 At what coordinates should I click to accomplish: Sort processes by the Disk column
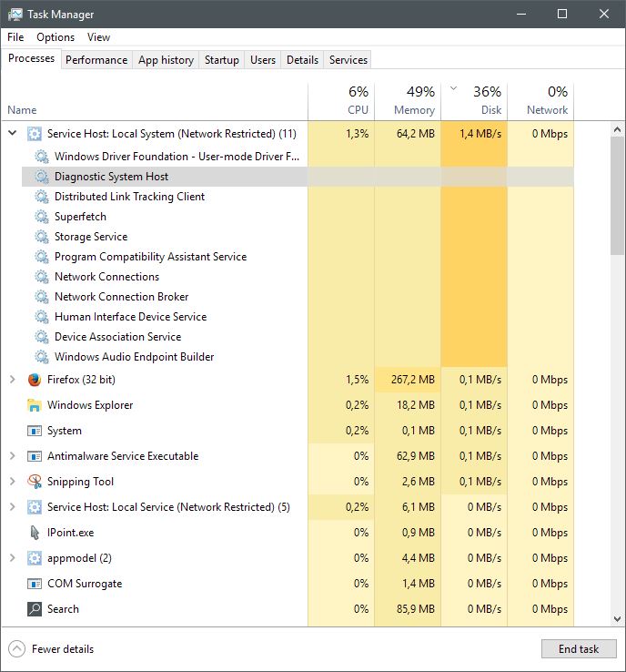pos(474,102)
